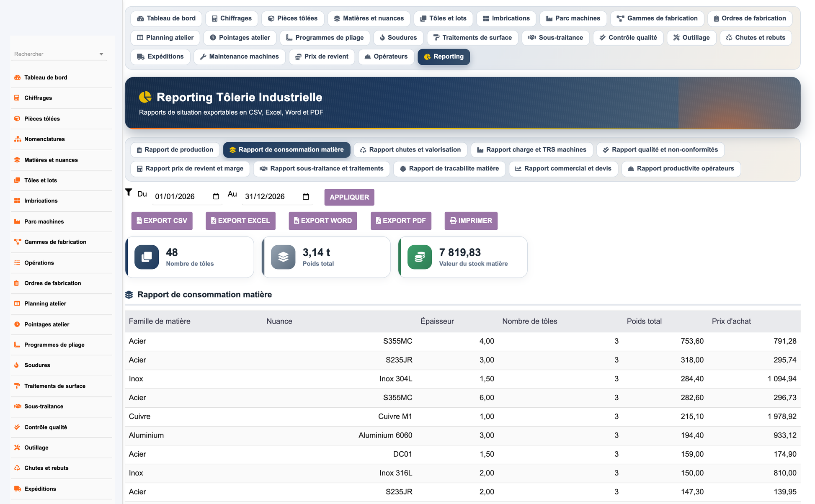Screen dimensions: 815x504
Task: Click the Expéditions truck icon in sidebar
Action: click(x=17, y=489)
